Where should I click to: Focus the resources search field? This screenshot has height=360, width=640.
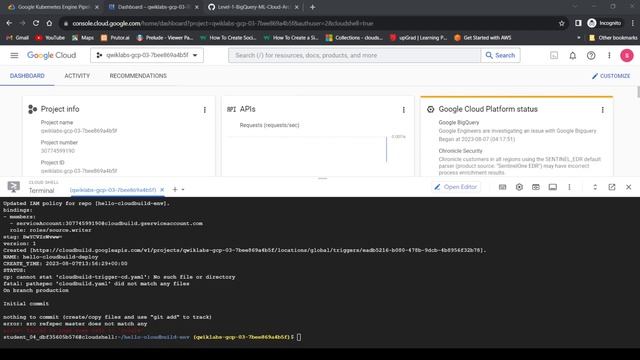point(354,55)
